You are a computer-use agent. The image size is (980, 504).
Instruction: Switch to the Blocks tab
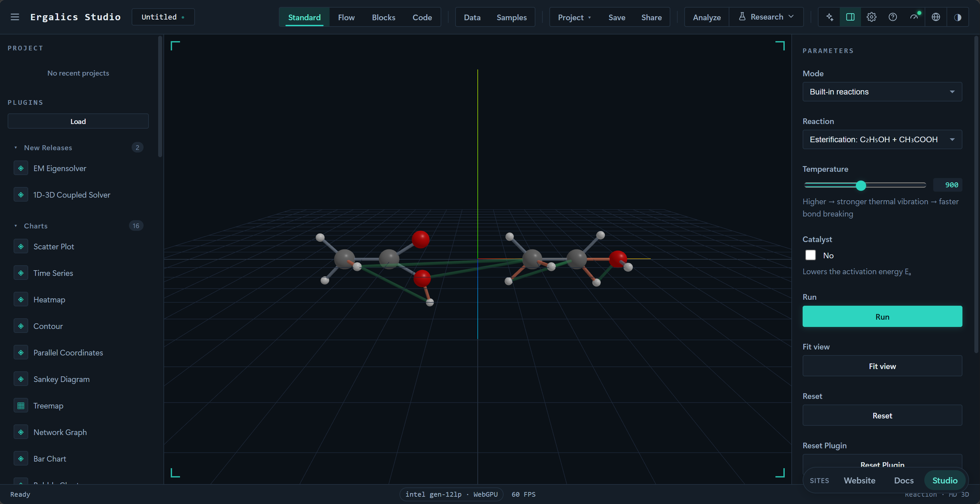pos(384,18)
